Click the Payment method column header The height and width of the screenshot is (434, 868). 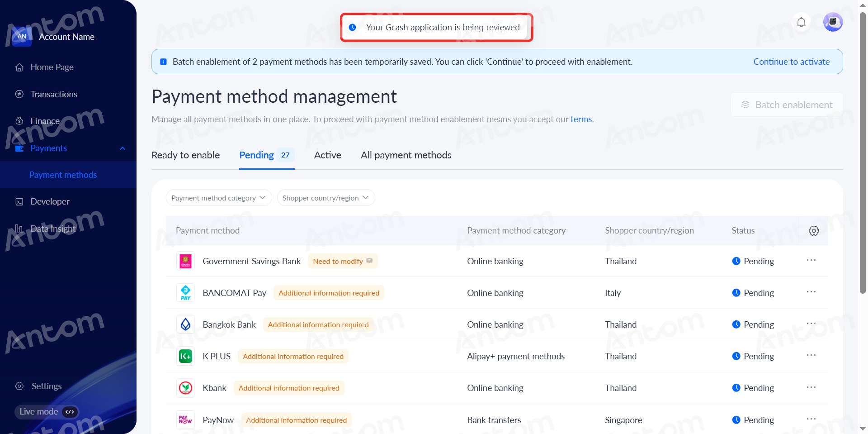(208, 230)
